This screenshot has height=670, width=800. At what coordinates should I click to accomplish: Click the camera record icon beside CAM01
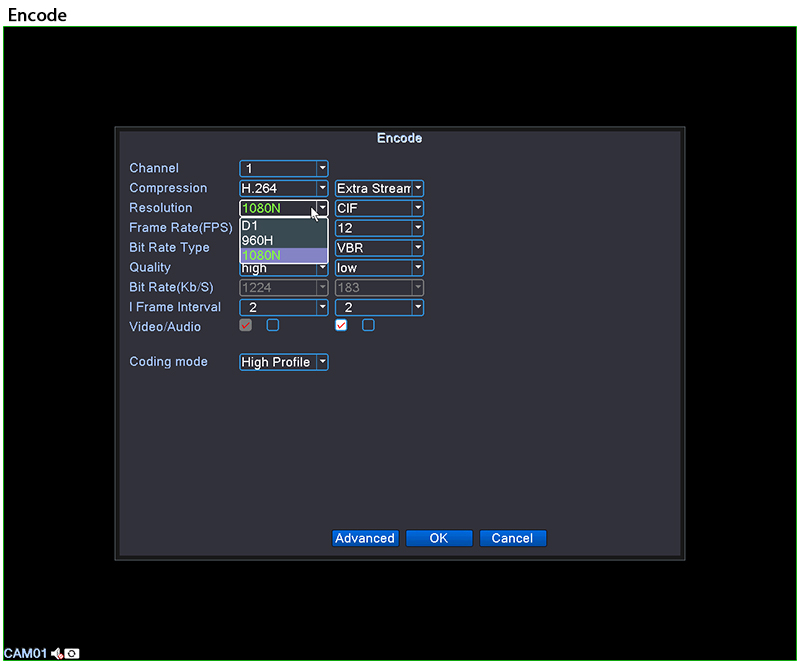72,654
